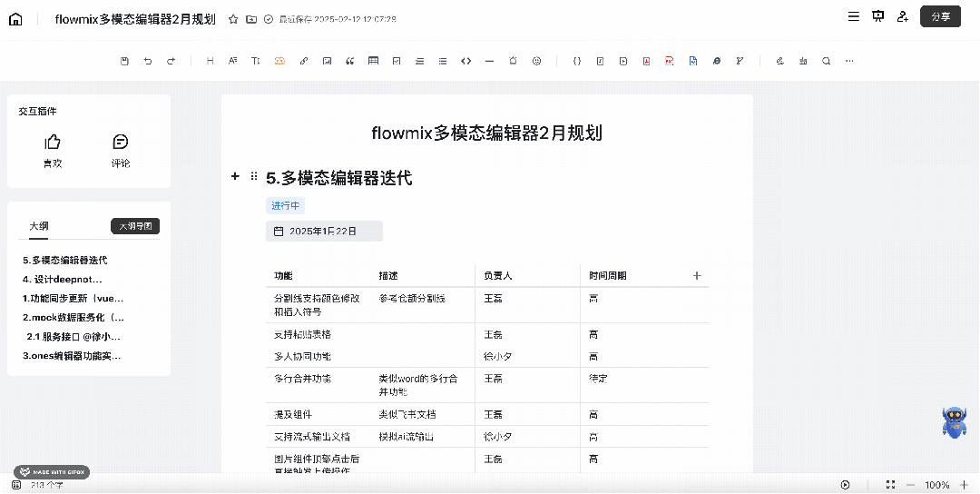Jump to outline item 2.1 服务接口
This screenshot has height=494, width=980.
[73, 336]
